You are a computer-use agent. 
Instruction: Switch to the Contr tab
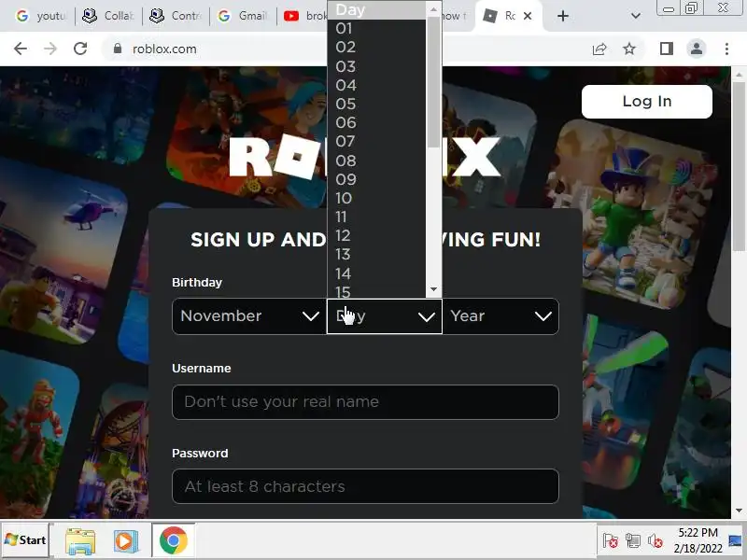(x=176, y=16)
